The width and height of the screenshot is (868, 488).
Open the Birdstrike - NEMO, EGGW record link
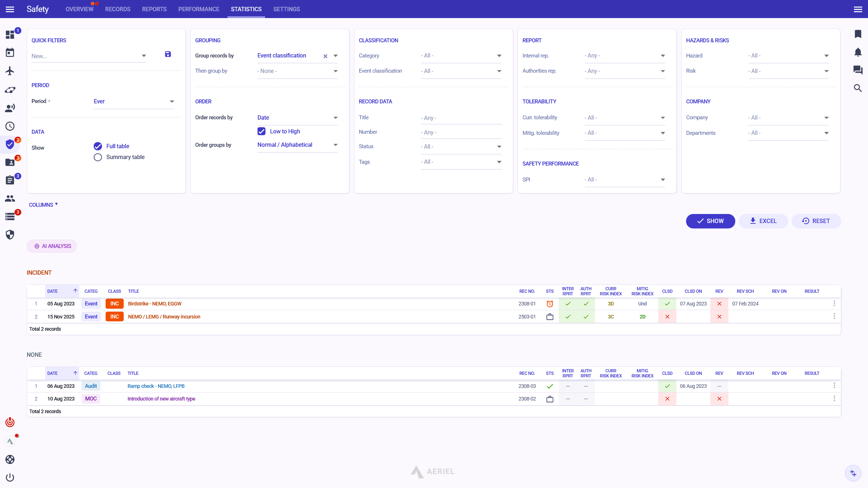click(154, 304)
